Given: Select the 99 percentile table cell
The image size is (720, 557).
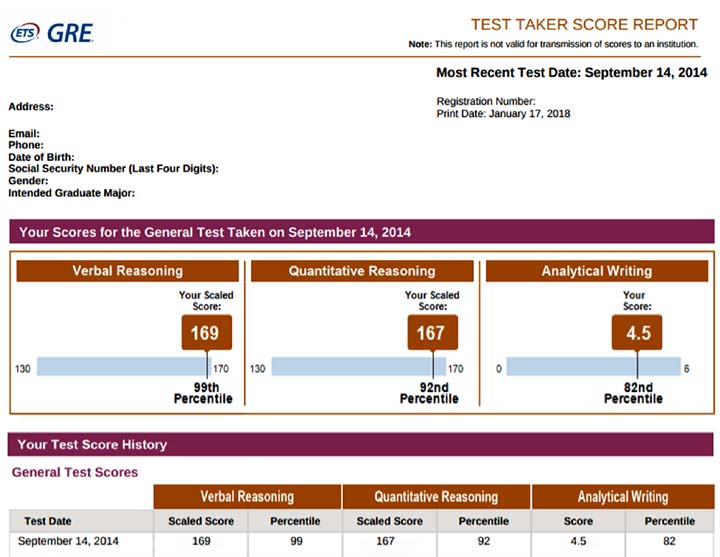Looking at the screenshot, I should tap(296, 541).
